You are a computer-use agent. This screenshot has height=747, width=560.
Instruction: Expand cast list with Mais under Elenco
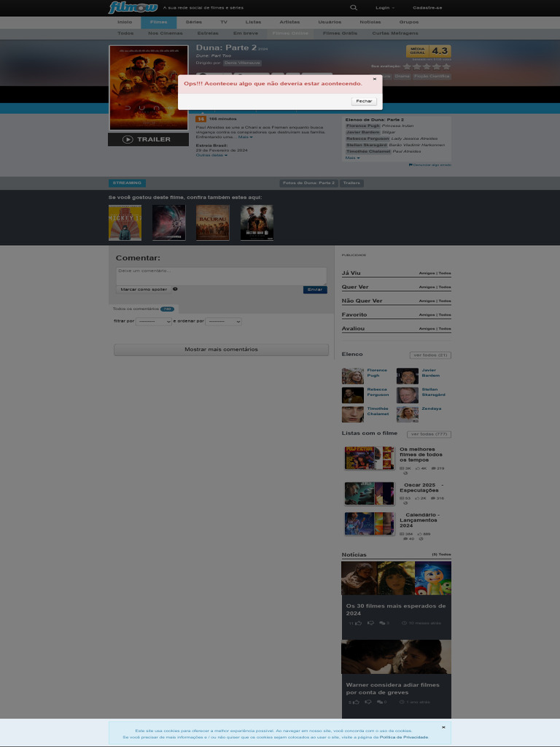352,158
